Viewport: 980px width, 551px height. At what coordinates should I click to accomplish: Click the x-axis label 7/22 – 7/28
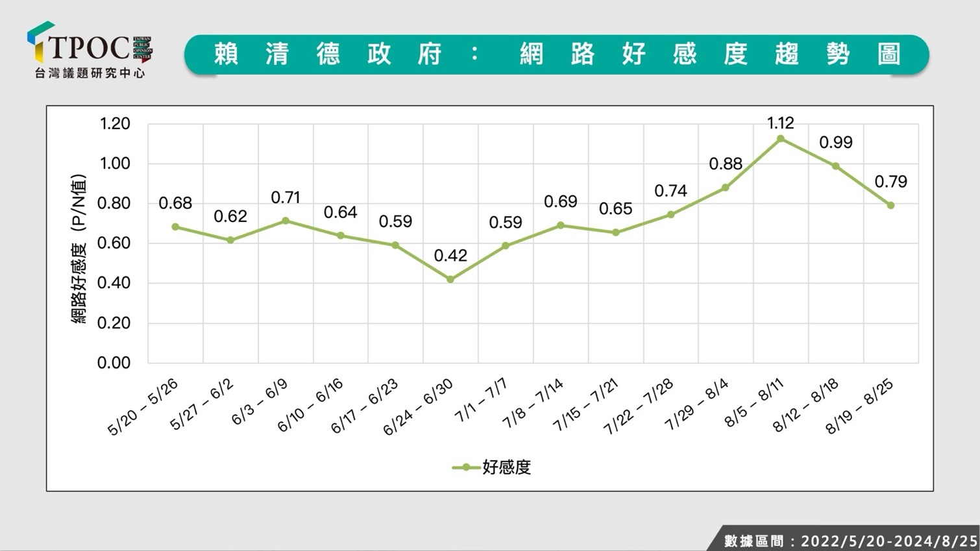(x=639, y=407)
